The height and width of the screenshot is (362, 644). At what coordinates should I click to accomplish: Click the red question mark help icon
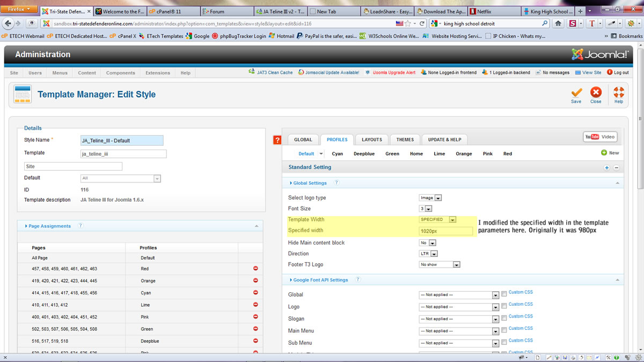point(277,141)
